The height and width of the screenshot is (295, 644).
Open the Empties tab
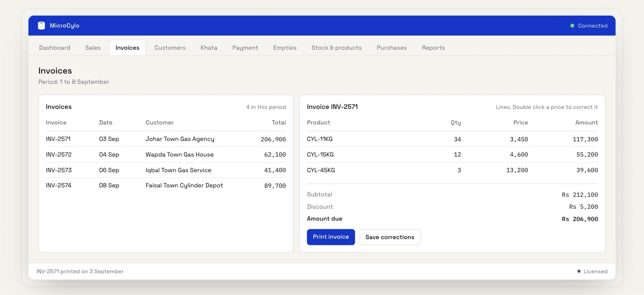(x=285, y=48)
